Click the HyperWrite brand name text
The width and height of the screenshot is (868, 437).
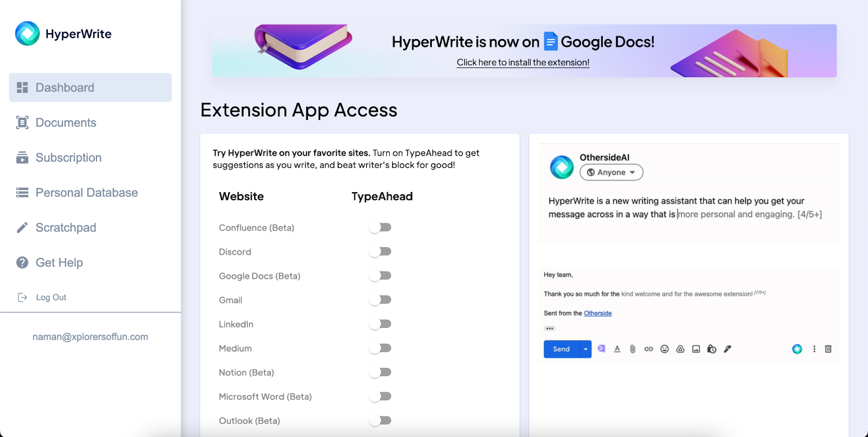pyautogui.click(x=79, y=34)
